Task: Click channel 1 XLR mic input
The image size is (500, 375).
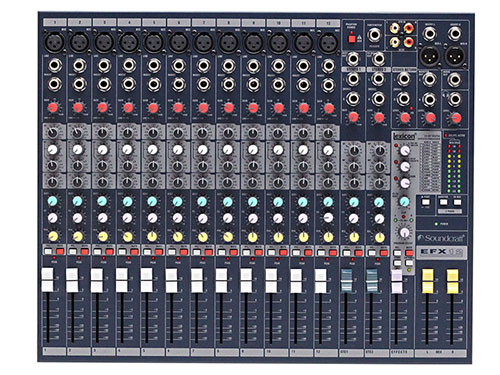Action: point(54,42)
